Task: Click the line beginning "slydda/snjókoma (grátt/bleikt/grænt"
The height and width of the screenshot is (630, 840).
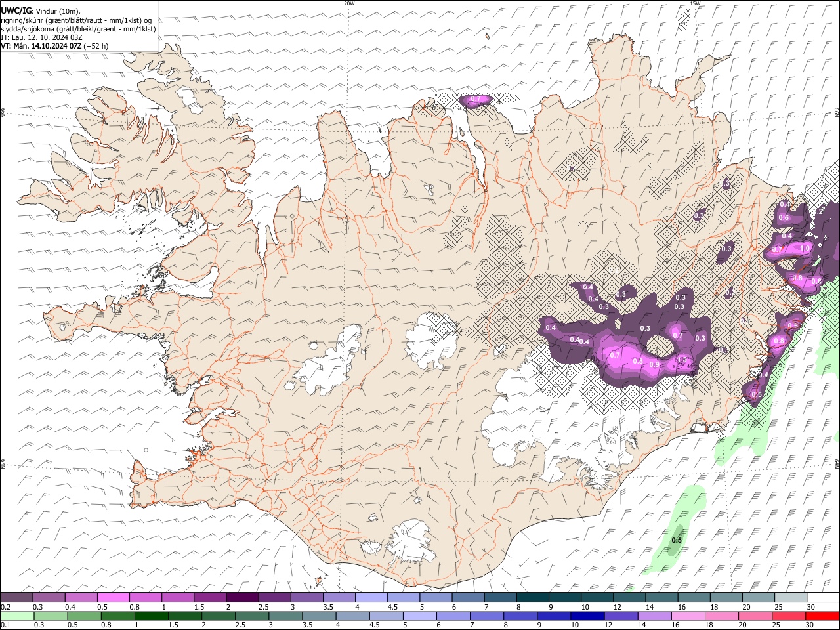Action: point(78,29)
